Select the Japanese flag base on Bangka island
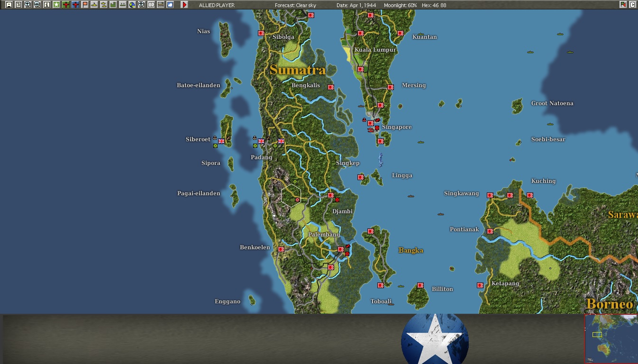Screen dimensions: 638x364 [371, 231]
